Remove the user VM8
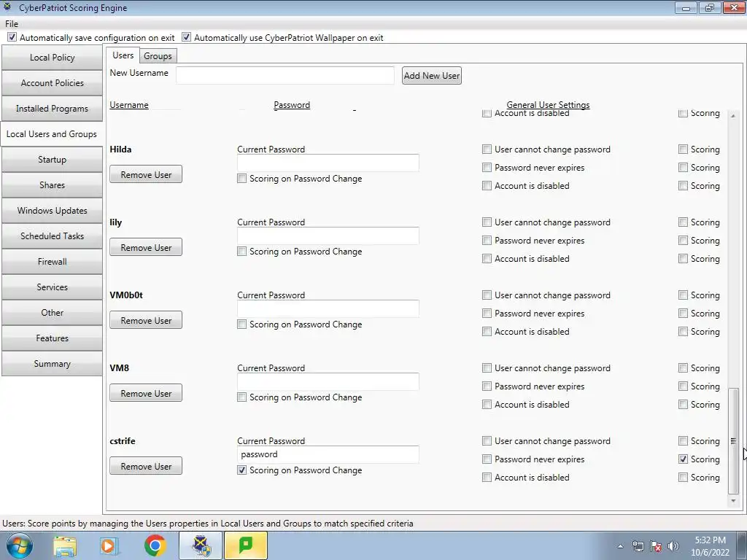The width and height of the screenshot is (747, 560). tap(146, 393)
